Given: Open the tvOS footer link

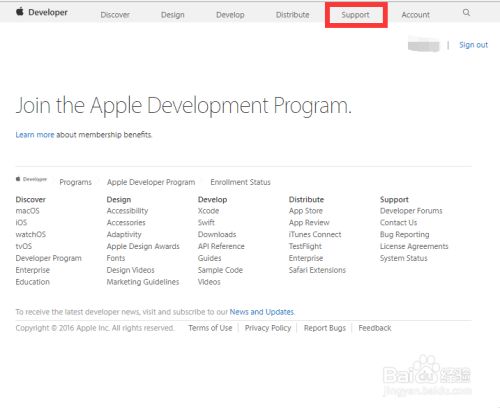Looking at the screenshot, I should click(x=24, y=246).
